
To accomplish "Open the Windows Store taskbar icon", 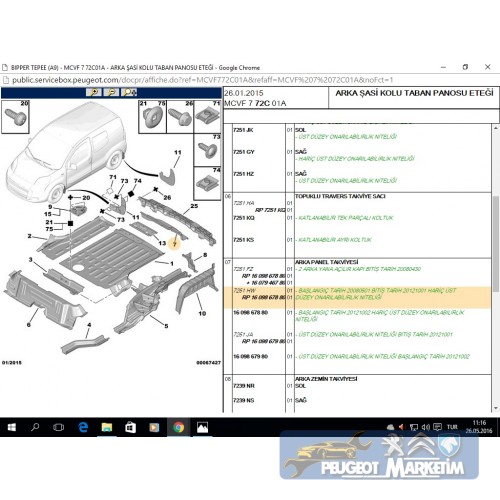I will tap(130, 427).
